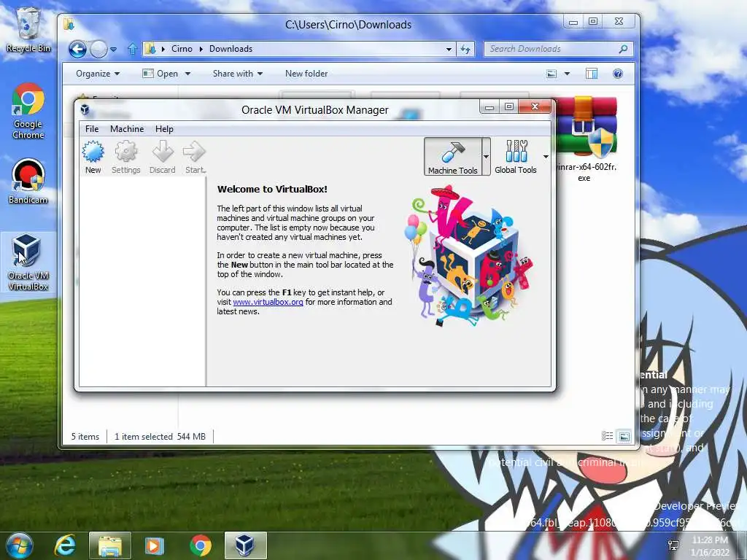747x560 pixels.
Task: Switch to large icons view in status bar
Action: 624,436
